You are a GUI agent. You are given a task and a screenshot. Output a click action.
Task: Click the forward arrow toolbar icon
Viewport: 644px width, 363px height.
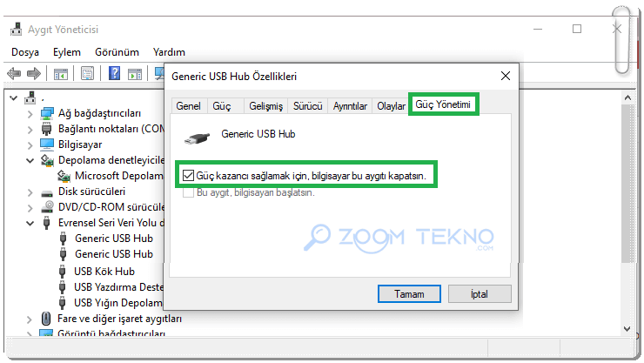pos(34,74)
